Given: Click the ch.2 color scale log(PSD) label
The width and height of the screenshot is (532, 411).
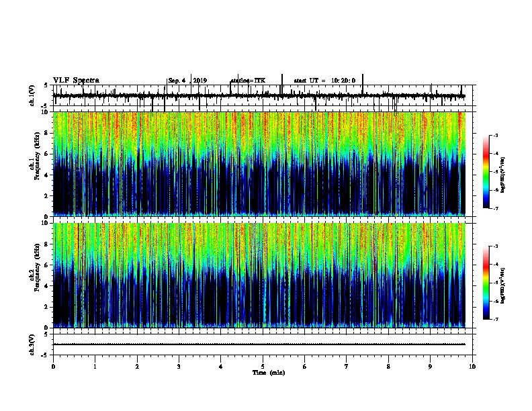Looking at the screenshot, I should pyautogui.click(x=502, y=286).
